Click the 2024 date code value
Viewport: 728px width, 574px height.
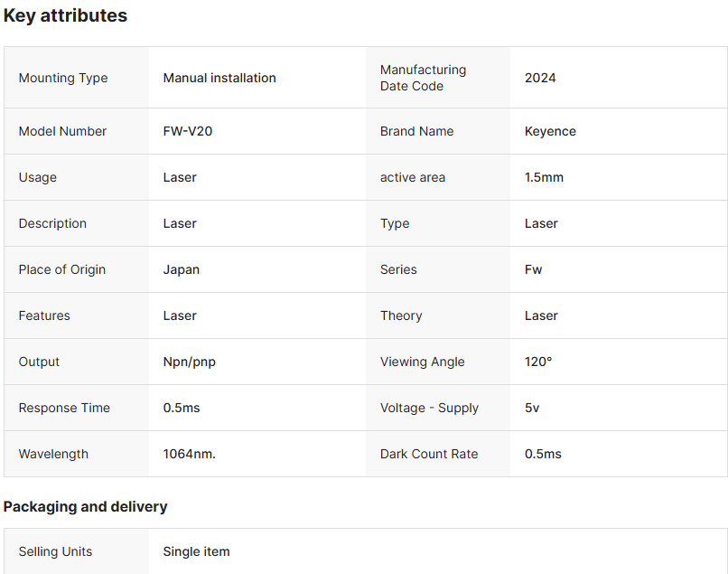tap(540, 78)
